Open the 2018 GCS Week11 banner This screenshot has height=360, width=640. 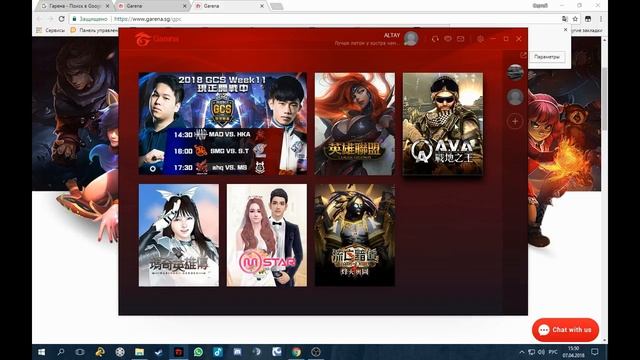click(222, 124)
